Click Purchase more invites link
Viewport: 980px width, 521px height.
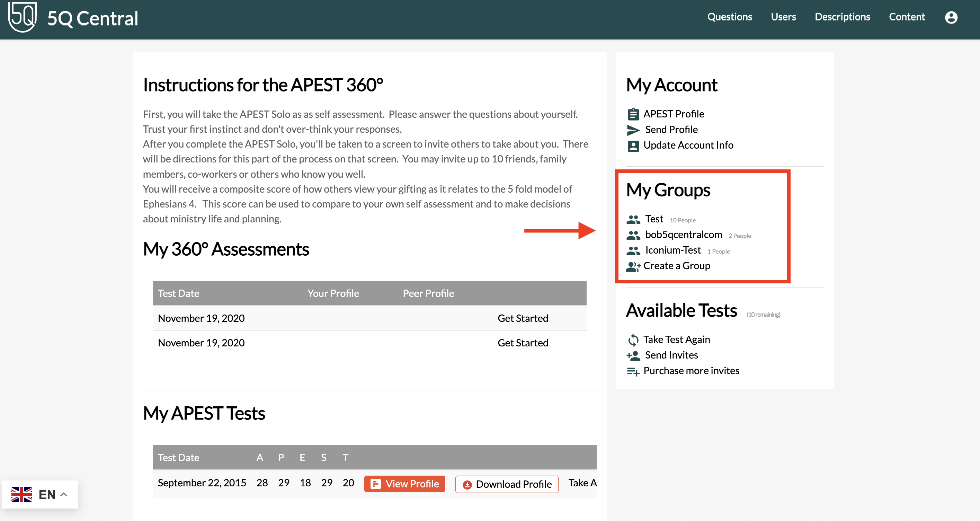(x=691, y=370)
